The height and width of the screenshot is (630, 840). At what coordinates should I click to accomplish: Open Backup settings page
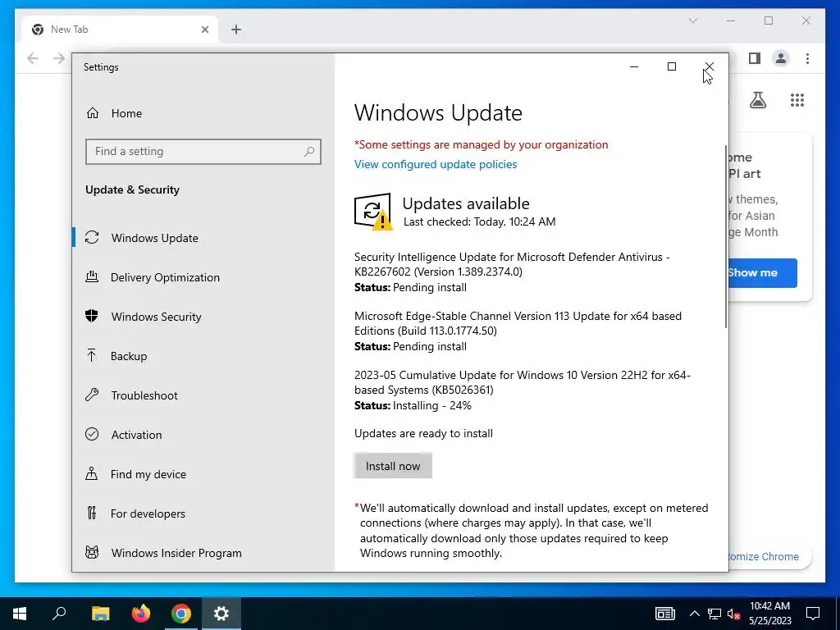[x=203, y=356]
